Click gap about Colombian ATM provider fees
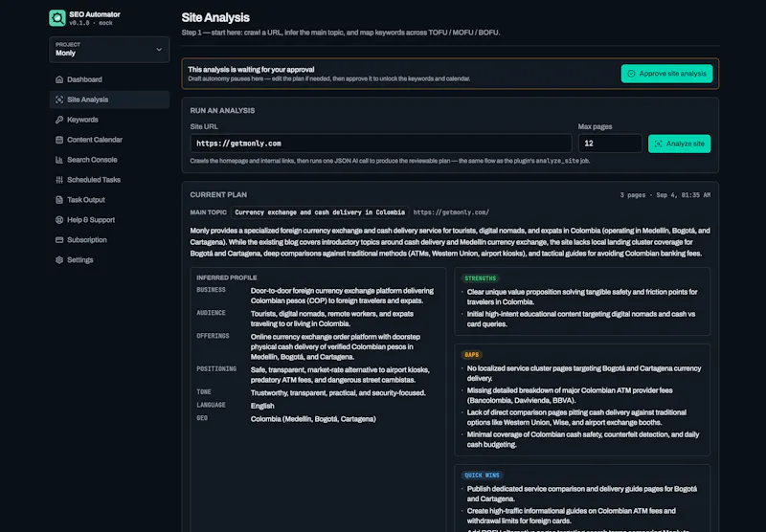Viewport: 766px width, 532px height. [x=570, y=395]
